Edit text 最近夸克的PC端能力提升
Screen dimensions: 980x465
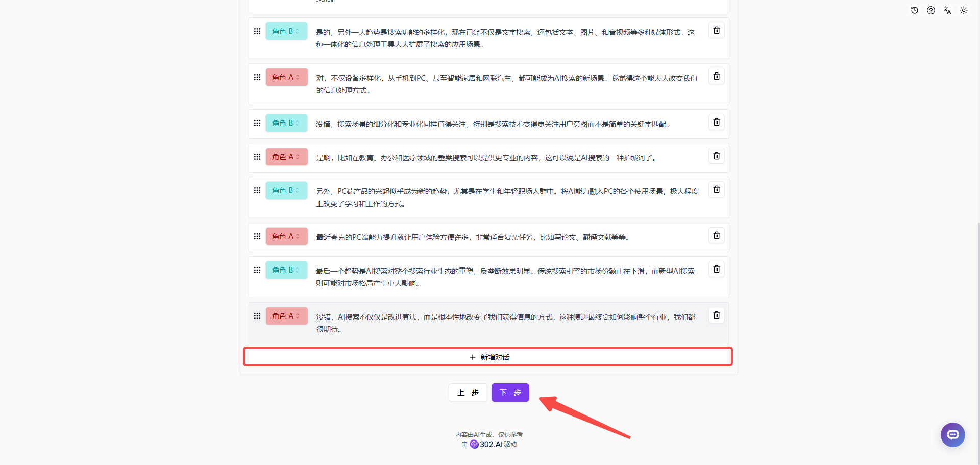(x=472, y=237)
